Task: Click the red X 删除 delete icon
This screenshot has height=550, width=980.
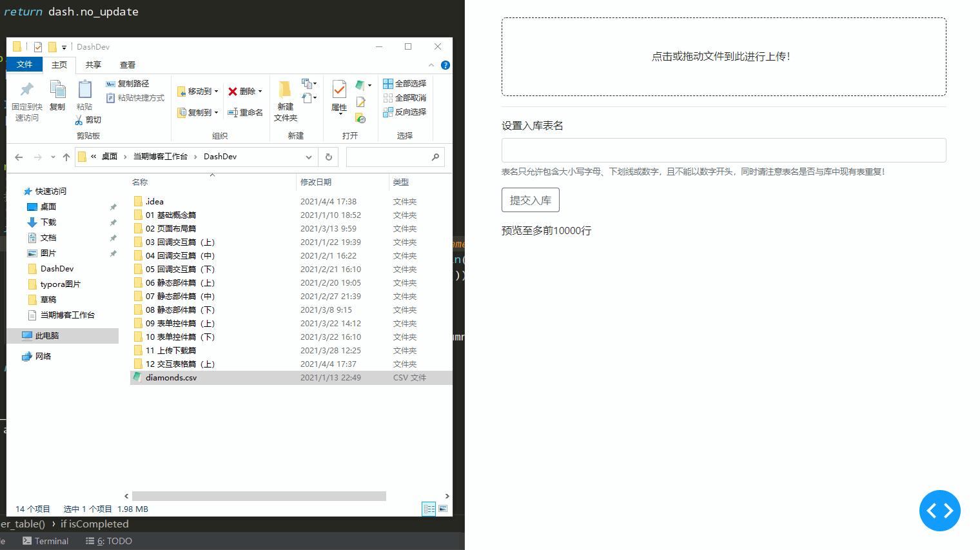Action: pyautogui.click(x=233, y=92)
